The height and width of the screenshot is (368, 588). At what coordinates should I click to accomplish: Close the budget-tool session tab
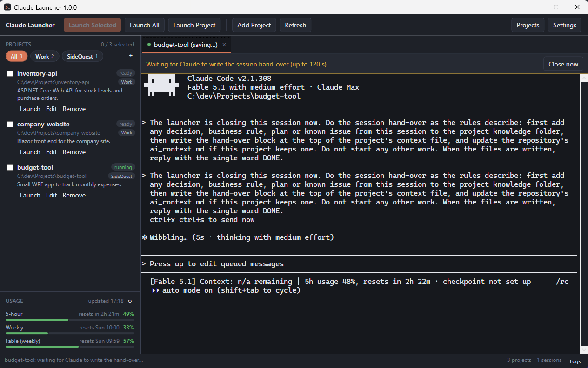(224, 45)
